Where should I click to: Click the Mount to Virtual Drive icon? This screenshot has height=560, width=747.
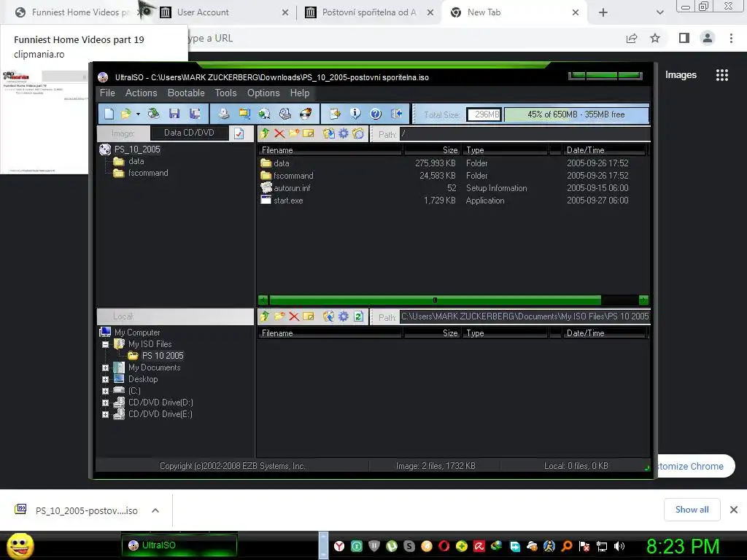point(285,114)
